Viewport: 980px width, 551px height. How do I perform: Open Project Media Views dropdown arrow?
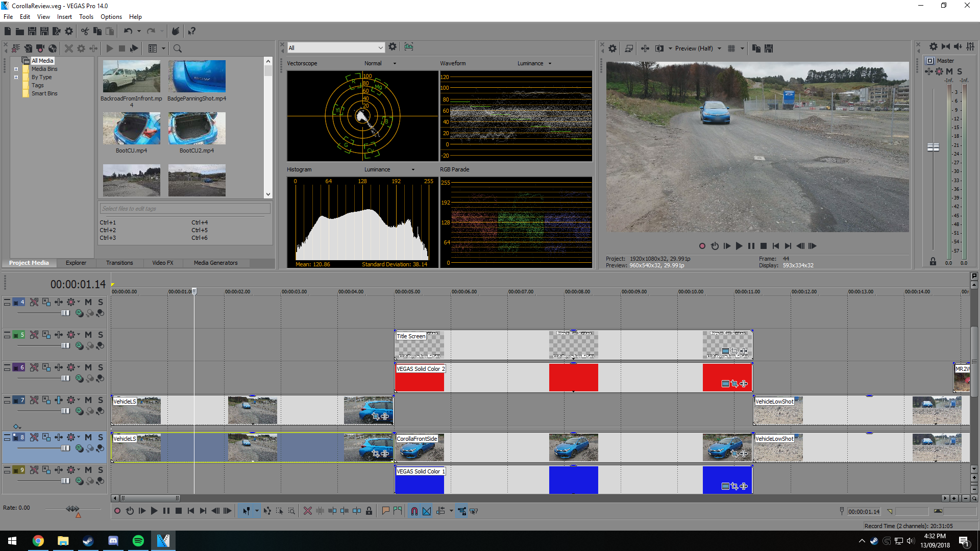(x=163, y=48)
